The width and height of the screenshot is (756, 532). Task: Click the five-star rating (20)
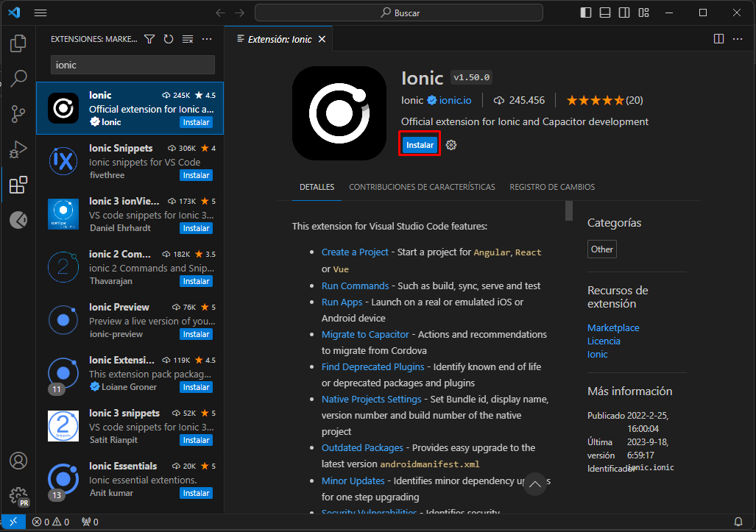604,100
